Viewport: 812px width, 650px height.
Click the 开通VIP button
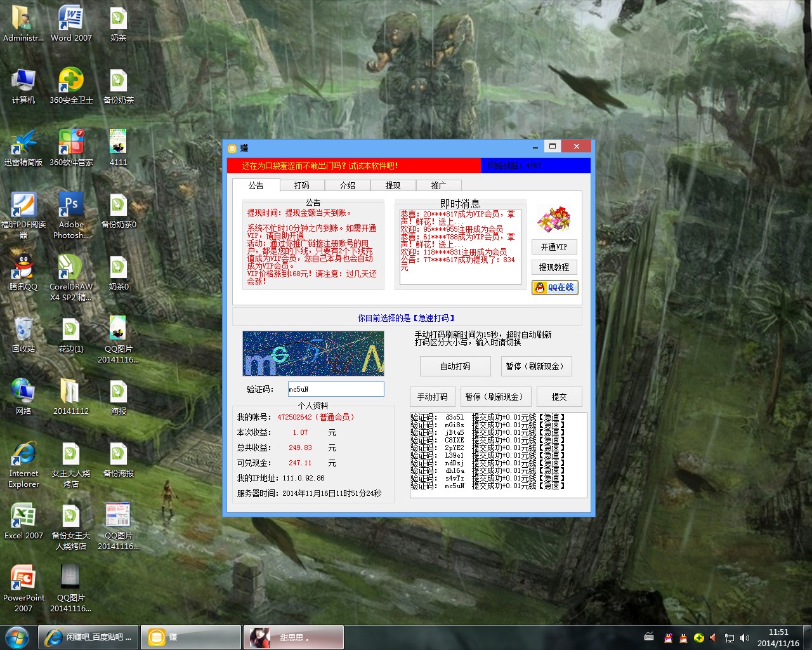click(554, 247)
